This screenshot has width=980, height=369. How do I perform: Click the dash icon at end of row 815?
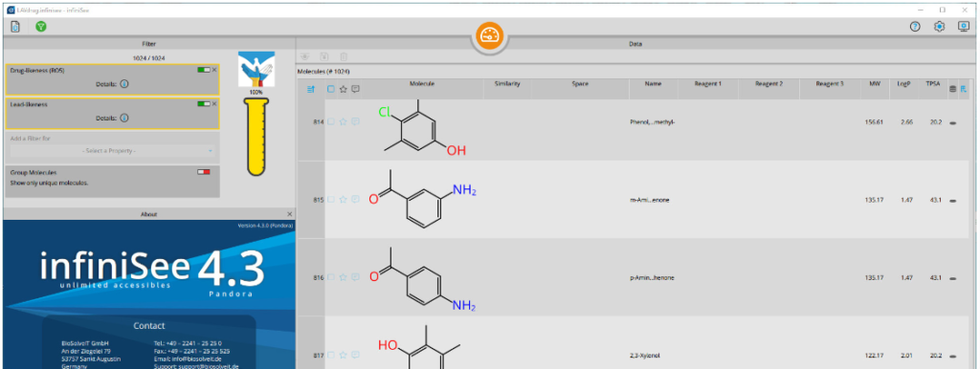coord(953,201)
